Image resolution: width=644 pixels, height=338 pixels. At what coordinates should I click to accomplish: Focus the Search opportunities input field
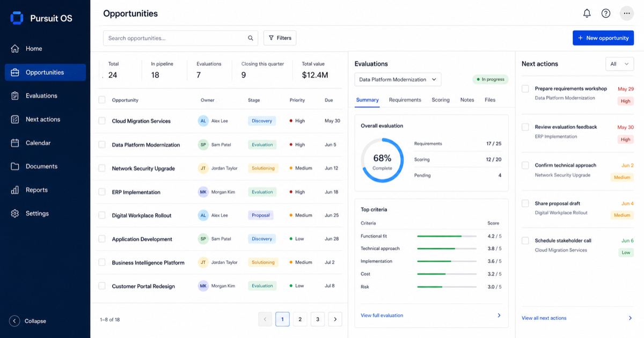click(x=181, y=38)
